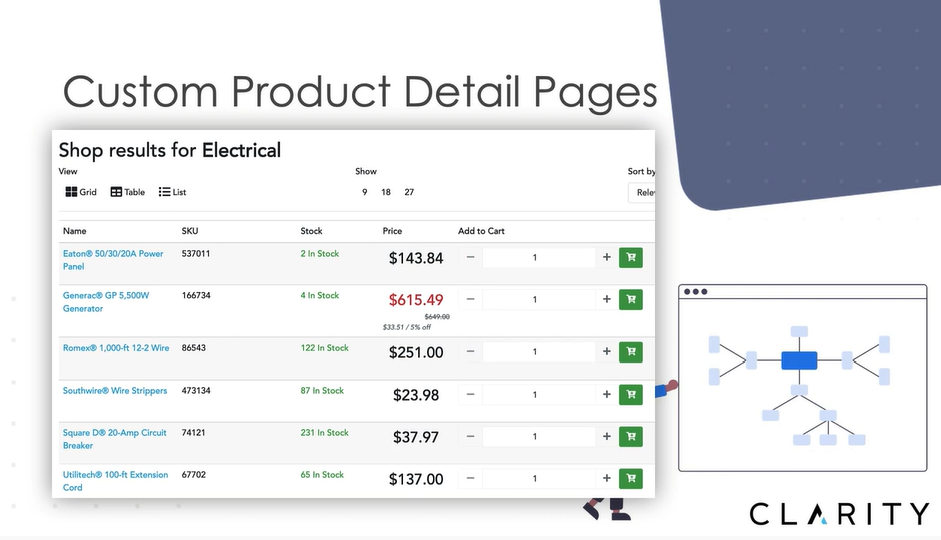This screenshot has height=540, width=941.
Task: Switch to Table view
Action: 128,192
